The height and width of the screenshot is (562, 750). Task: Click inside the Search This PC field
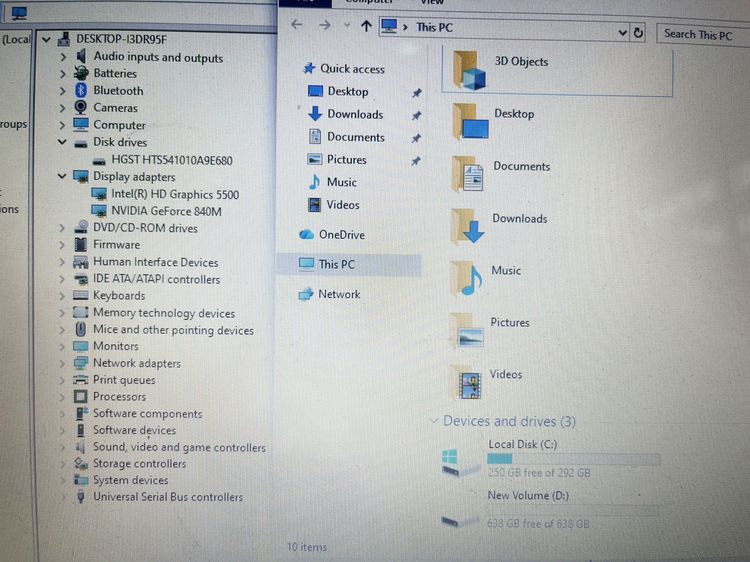702,35
